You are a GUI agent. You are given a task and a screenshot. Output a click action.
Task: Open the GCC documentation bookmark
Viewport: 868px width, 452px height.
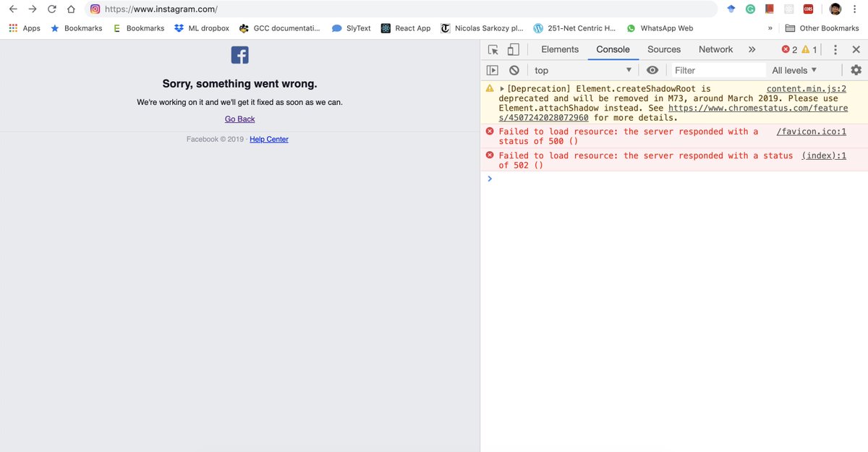[280, 28]
